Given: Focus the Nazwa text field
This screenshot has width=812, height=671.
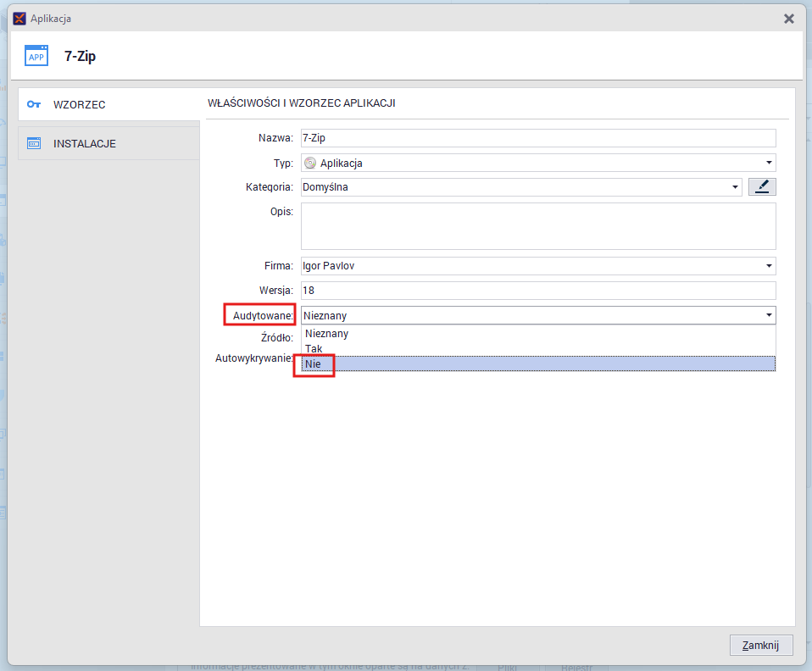Looking at the screenshot, I should [538, 138].
